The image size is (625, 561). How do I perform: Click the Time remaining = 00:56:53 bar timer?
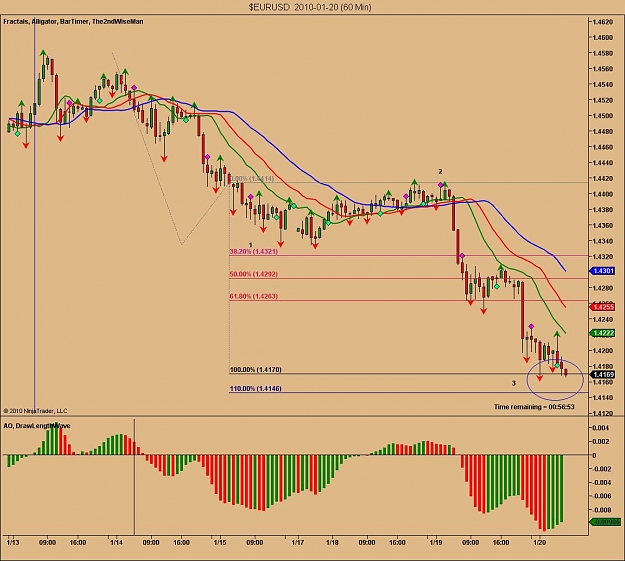pyautogui.click(x=534, y=407)
